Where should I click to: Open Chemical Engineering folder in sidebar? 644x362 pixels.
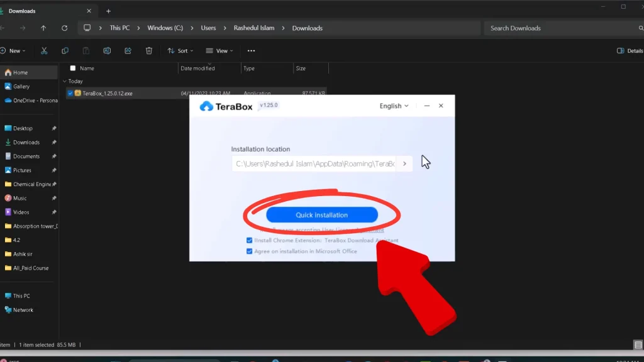click(x=29, y=184)
